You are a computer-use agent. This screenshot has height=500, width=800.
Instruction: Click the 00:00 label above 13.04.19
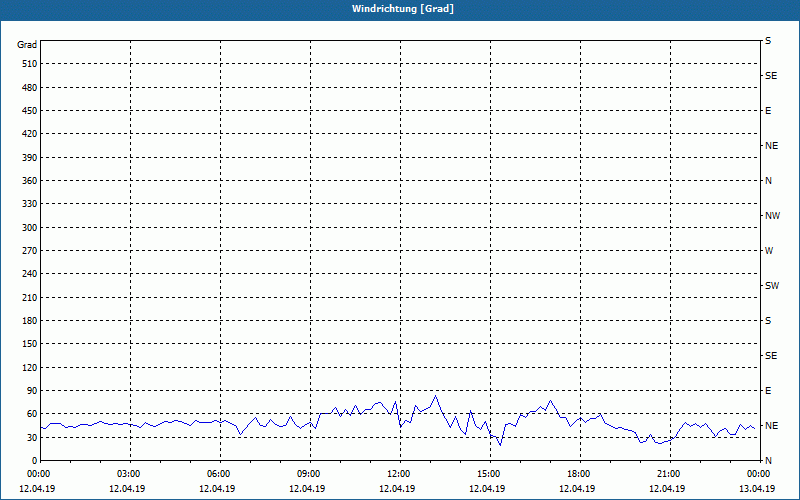click(x=759, y=474)
